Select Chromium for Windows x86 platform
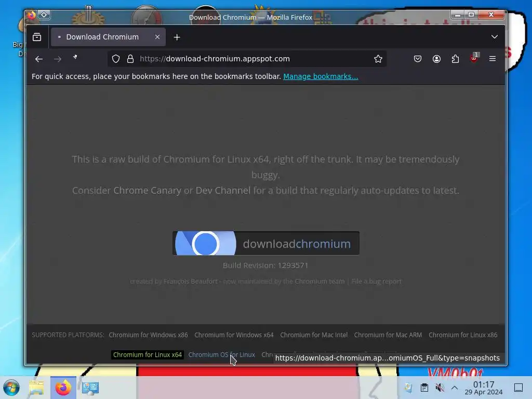532x399 pixels. pyautogui.click(x=148, y=335)
